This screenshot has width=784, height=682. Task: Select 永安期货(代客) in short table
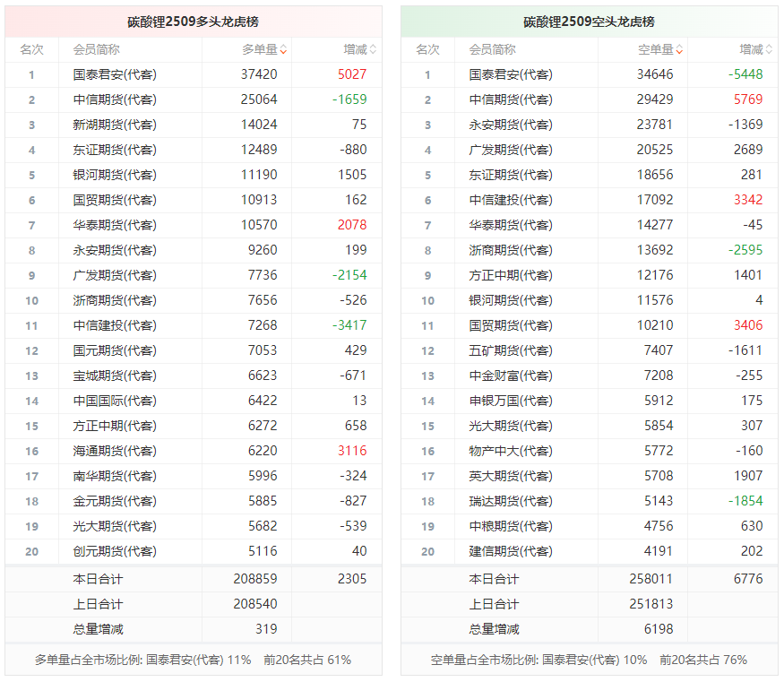click(x=511, y=125)
